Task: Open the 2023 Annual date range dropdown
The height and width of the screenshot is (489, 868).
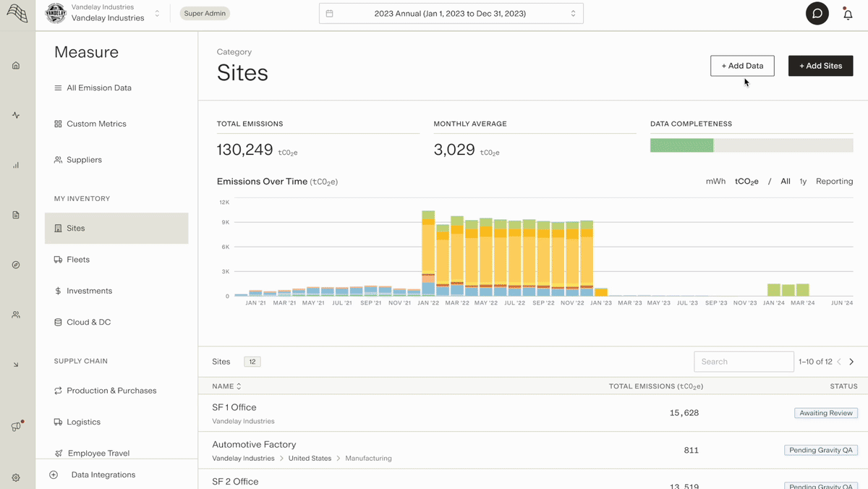Action: pyautogui.click(x=451, y=14)
